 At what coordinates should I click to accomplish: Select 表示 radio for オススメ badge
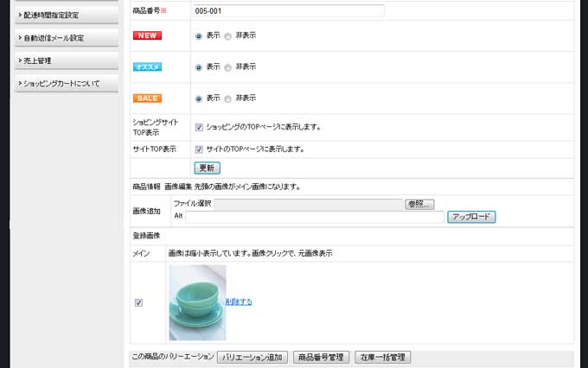199,68
